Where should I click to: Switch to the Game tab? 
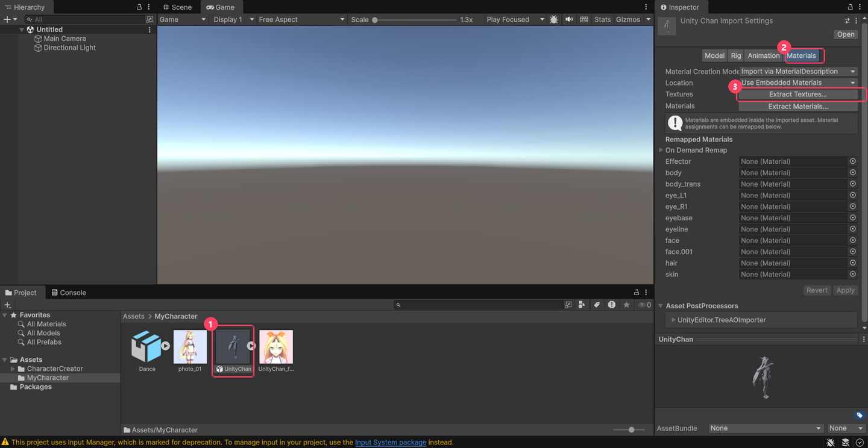click(221, 7)
